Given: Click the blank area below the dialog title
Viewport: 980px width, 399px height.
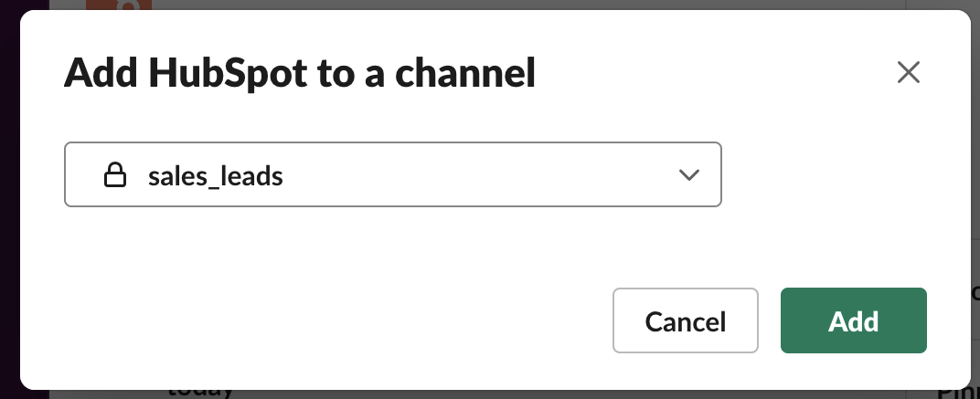Looking at the screenshot, I should tap(366, 117).
